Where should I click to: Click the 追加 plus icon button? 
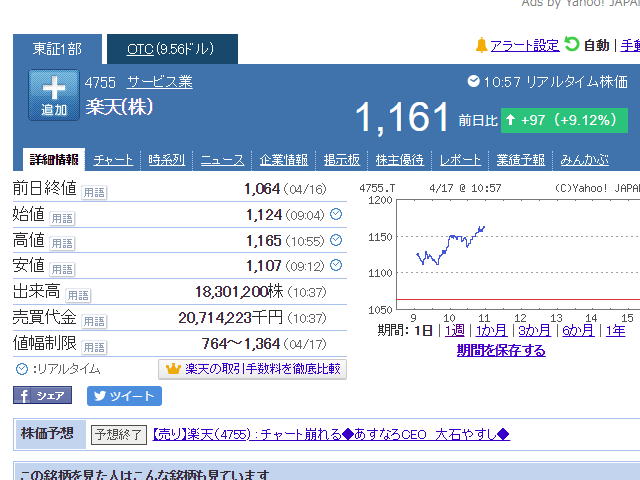(x=54, y=95)
